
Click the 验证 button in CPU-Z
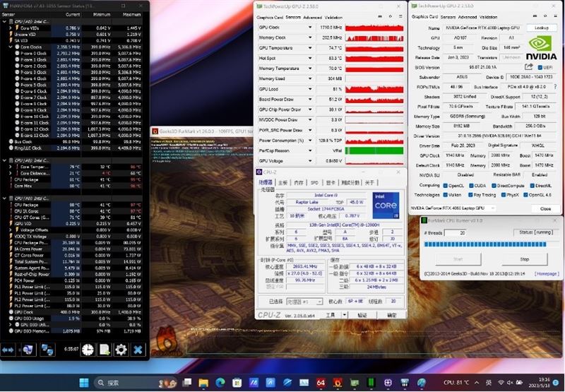[x=362, y=315]
